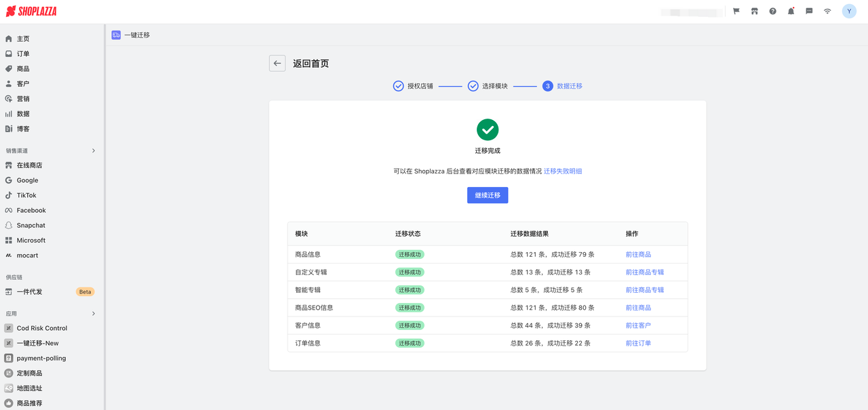Viewport: 868px width, 410px height.
Task: Click 前往订单 link in 订单信息 row
Action: (x=637, y=343)
